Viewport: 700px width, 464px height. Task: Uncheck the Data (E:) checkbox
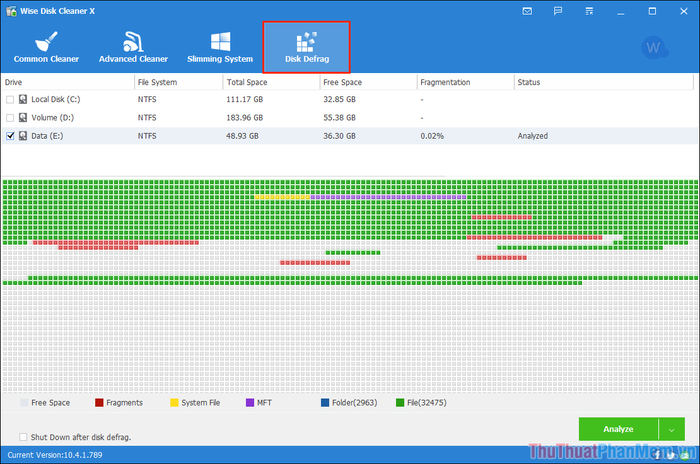point(10,135)
